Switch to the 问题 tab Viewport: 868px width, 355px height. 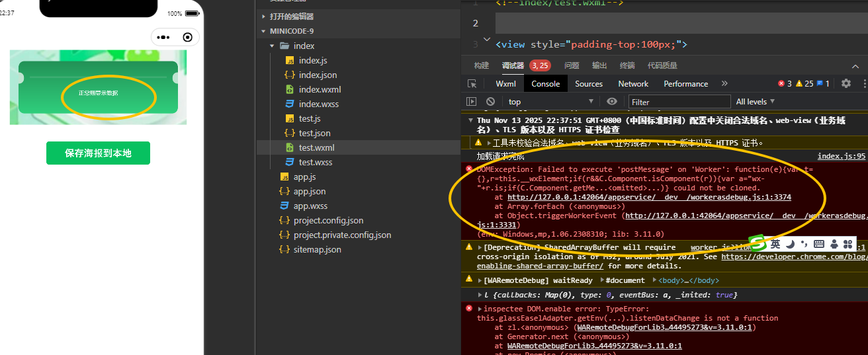coord(572,65)
